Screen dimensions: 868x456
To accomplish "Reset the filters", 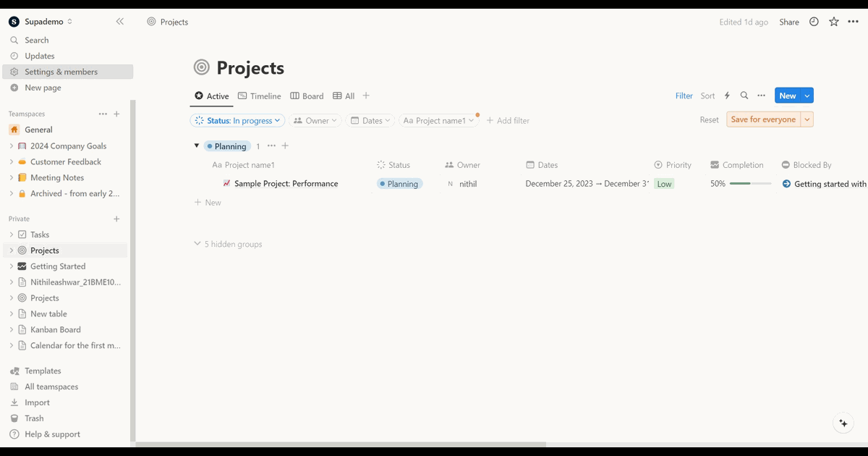I will [709, 120].
